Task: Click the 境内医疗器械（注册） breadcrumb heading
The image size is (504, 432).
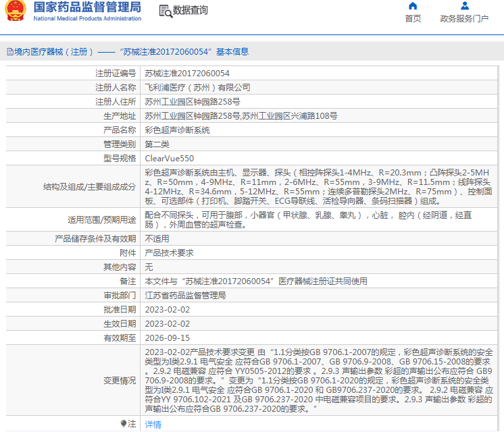Action: pos(53,52)
